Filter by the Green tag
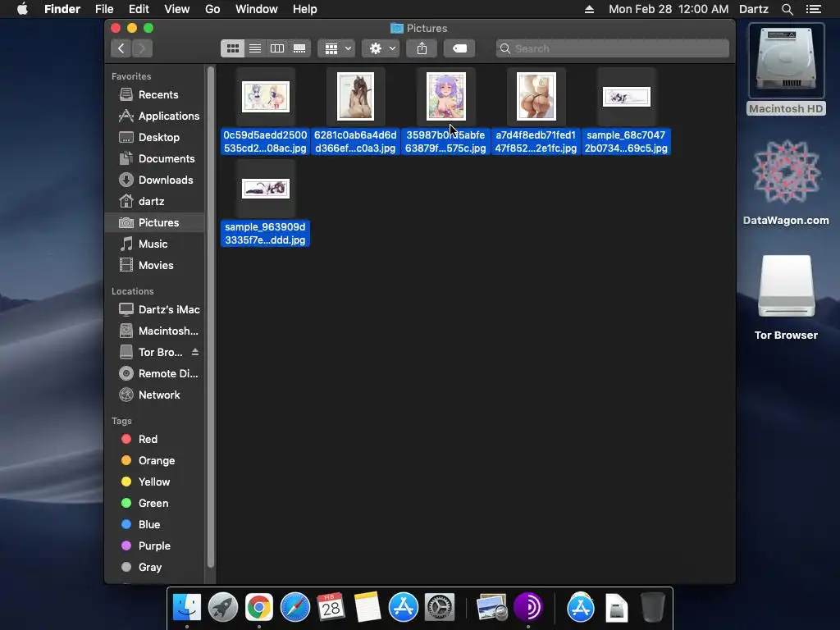Screen dimensions: 840x630 [155, 503]
